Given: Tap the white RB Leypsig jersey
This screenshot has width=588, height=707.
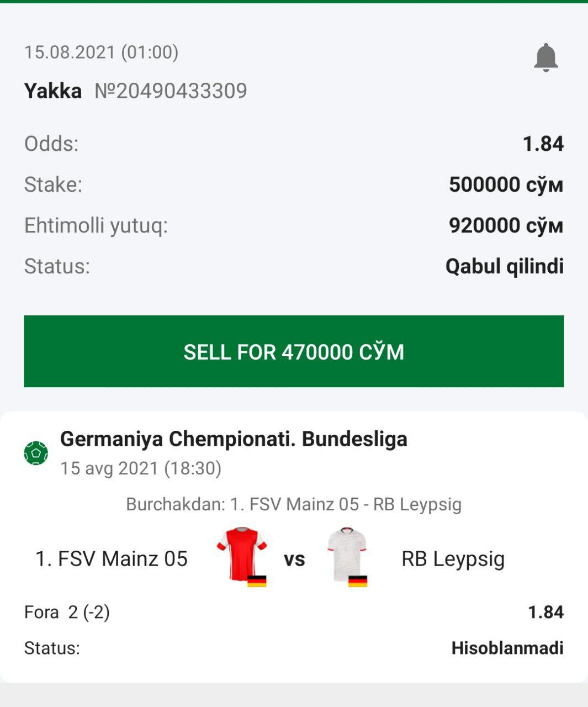Looking at the screenshot, I should click(x=347, y=555).
